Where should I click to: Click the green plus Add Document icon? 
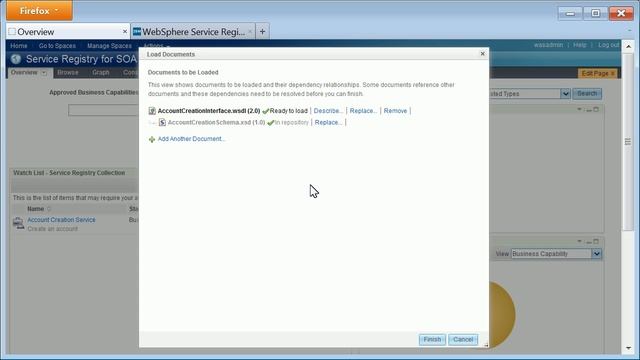152,139
